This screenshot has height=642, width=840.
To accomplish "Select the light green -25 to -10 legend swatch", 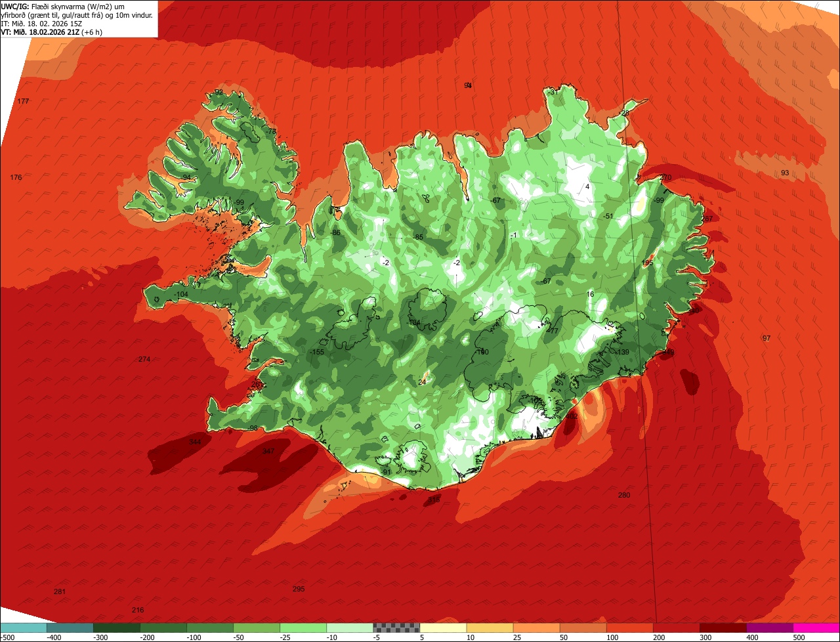I will (303, 628).
